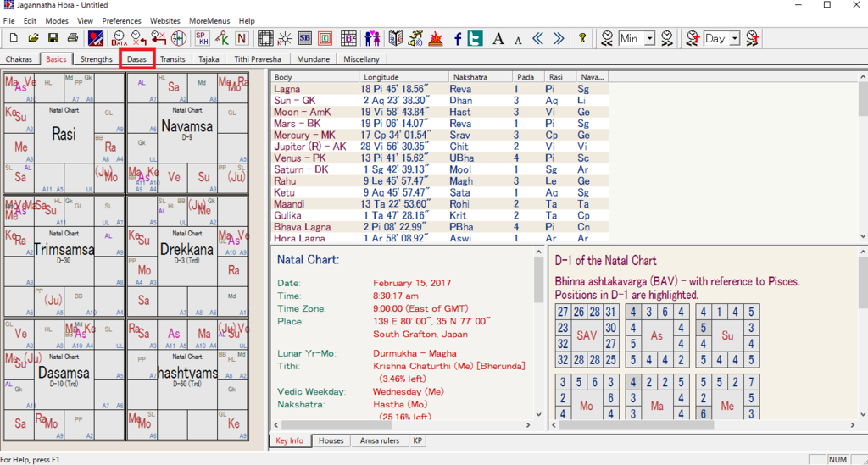Switch to the Chakras tab
Screen dimensions: 868x465
pyautogui.click(x=19, y=59)
